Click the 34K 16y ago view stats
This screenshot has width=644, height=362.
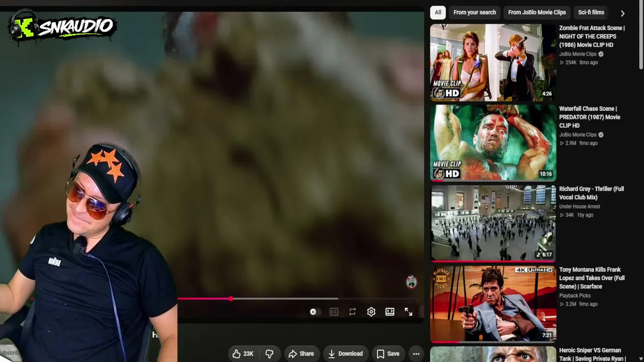577,215
